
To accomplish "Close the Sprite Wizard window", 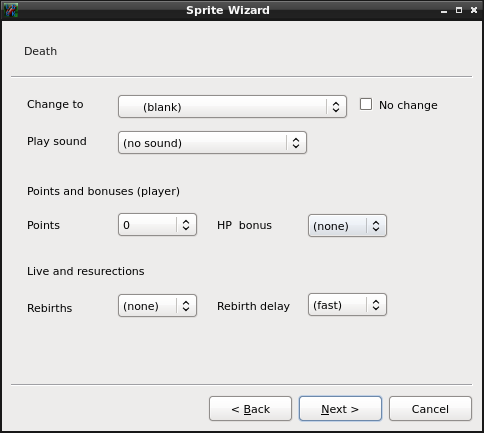I will pyautogui.click(x=474, y=10).
